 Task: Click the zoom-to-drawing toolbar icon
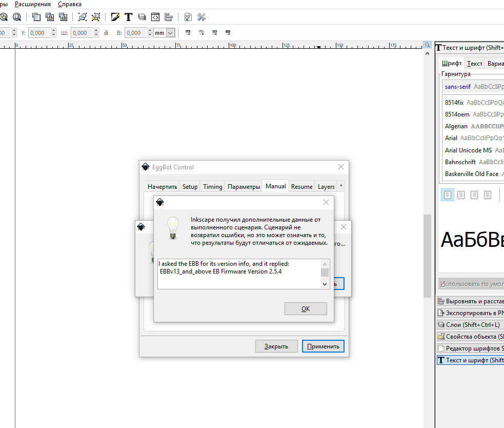tap(4, 17)
